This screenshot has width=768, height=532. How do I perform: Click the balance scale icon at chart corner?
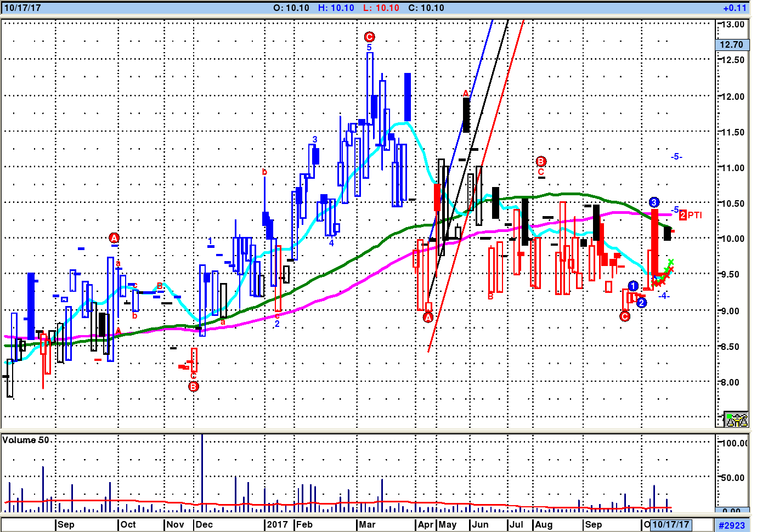point(736,420)
